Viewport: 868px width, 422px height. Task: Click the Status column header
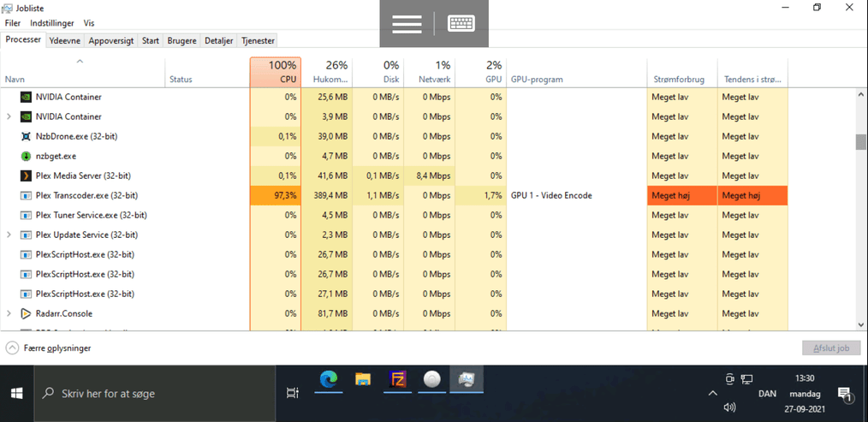(x=207, y=72)
